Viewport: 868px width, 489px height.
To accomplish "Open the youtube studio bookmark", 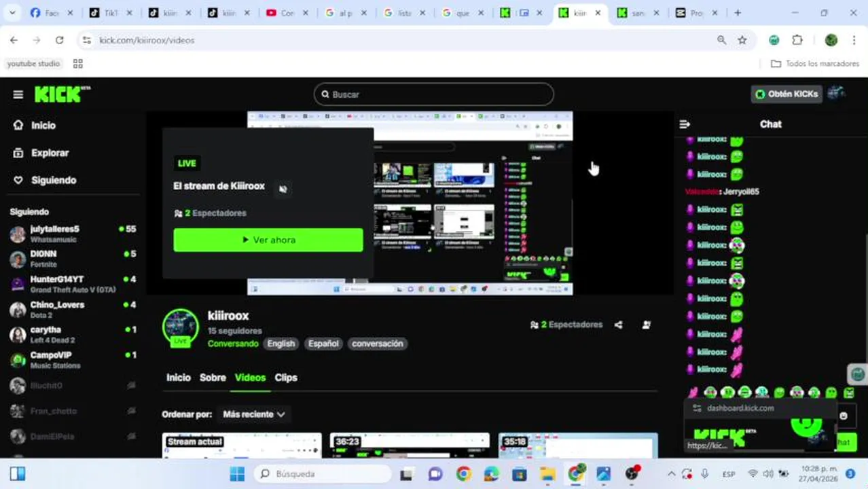I will (34, 64).
